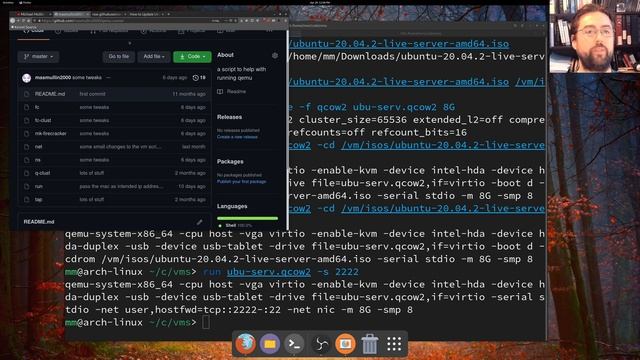This screenshot has width=640, height=360.
Task: Open the mk-firecracker file
Action: point(51,133)
